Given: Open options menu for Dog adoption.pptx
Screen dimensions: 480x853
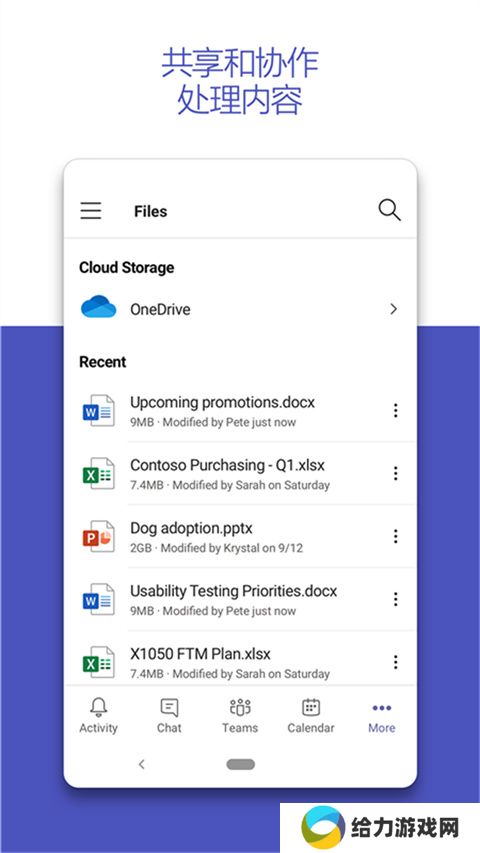Looking at the screenshot, I should coord(396,536).
